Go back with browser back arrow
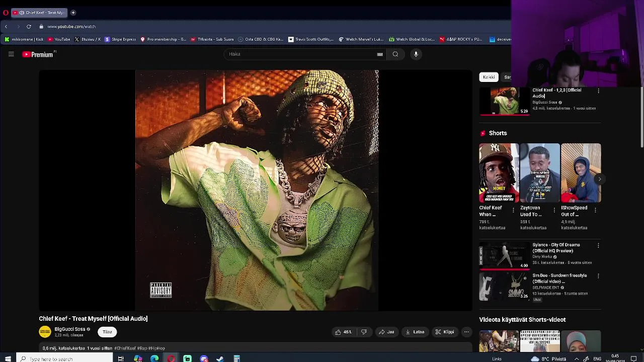The image size is (644, 362). [x=6, y=27]
